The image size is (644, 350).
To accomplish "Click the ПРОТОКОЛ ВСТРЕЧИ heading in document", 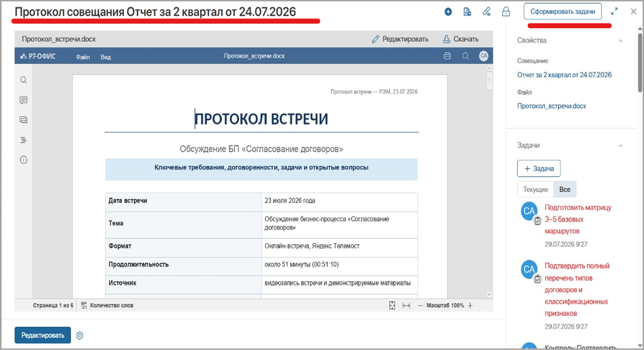I will pyautogui.click(x=261, y=119).
